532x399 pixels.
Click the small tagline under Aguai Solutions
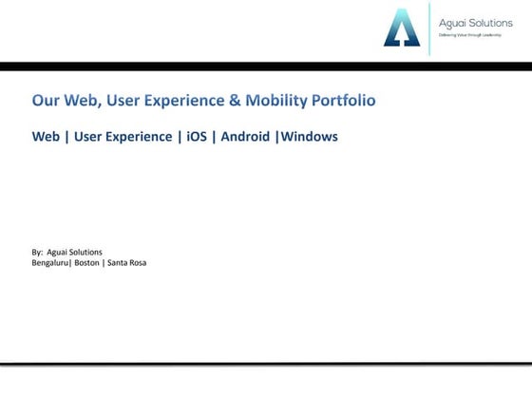[470, 35]
